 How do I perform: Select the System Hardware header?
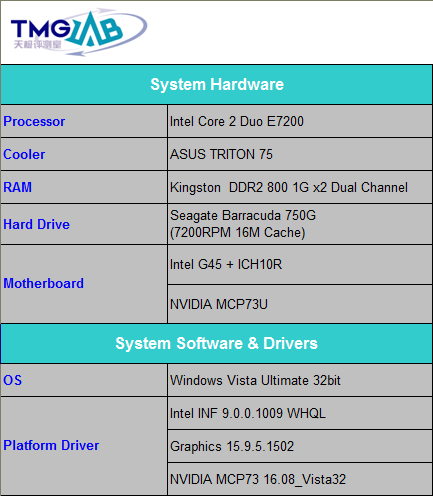pyautogui.click(x=217, y=84)
